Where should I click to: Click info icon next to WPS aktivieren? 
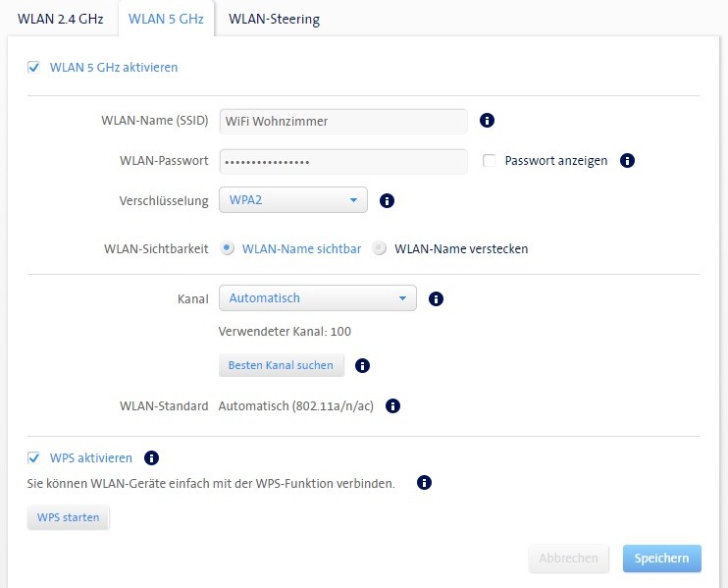pyautogui.click(x=151, y=458)
